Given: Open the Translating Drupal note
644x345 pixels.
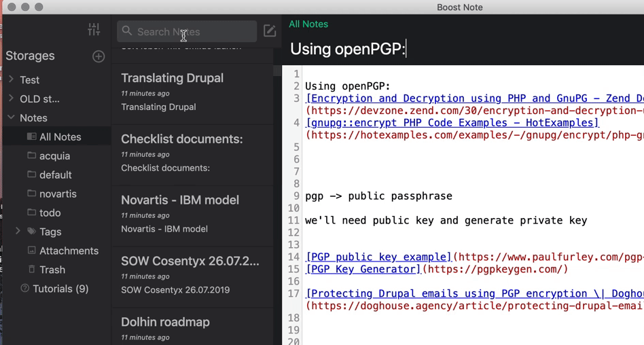Looking at the screenshot, I should click(192, 93).
